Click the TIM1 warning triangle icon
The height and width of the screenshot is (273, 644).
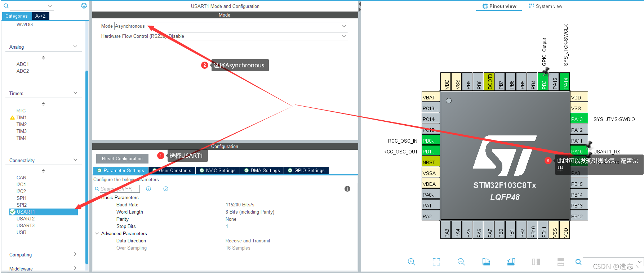12,117
